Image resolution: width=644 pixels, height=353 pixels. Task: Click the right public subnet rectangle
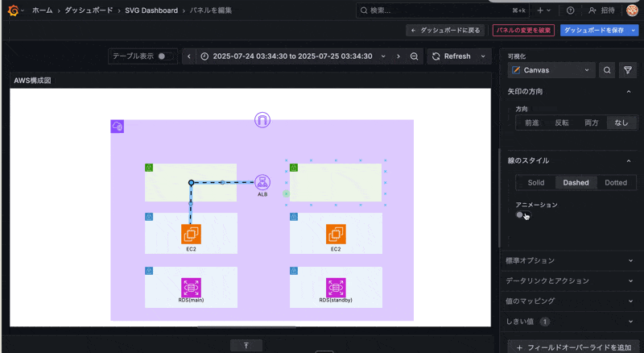[336, 183]
